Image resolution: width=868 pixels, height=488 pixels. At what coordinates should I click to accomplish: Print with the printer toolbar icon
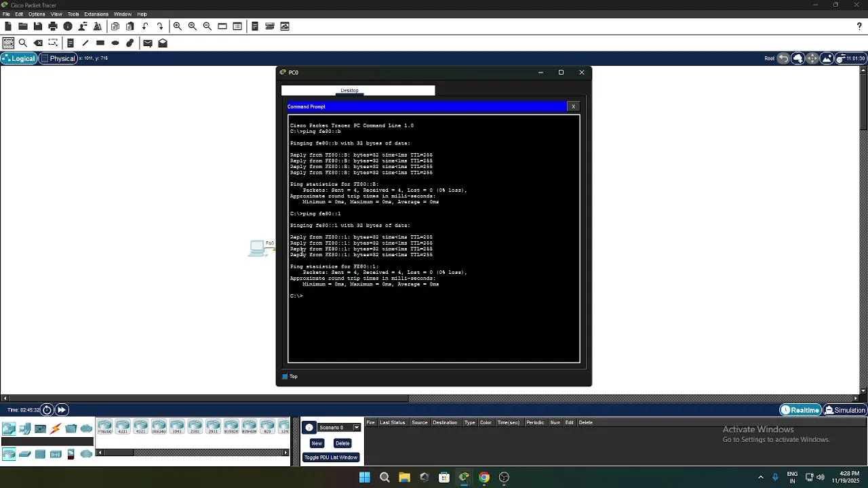coord(53,26)
